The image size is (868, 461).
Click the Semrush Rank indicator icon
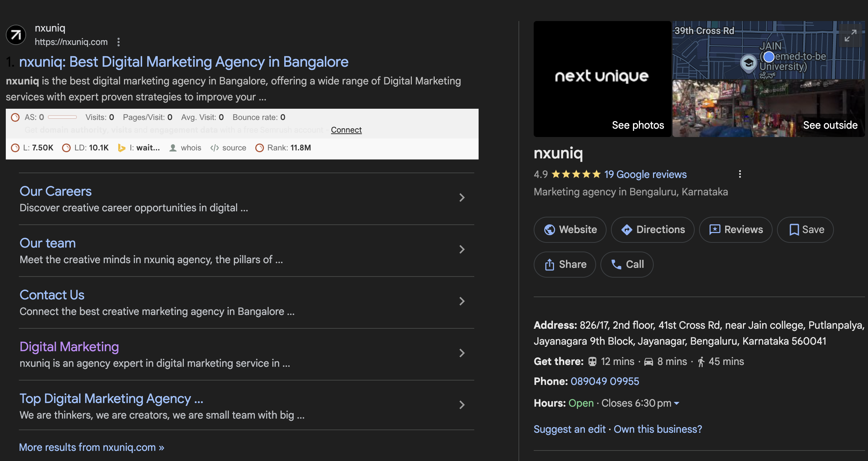click(x=259, y=148)
